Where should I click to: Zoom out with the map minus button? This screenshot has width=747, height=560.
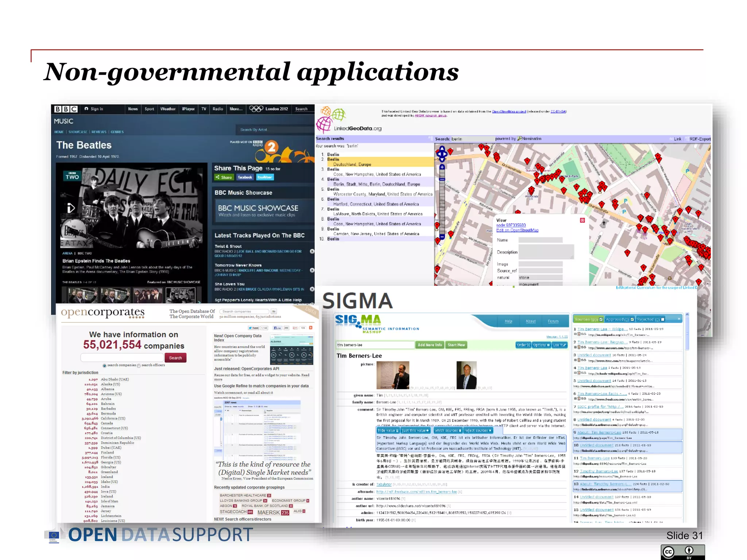pyautogui.click(x=442, y=237)
